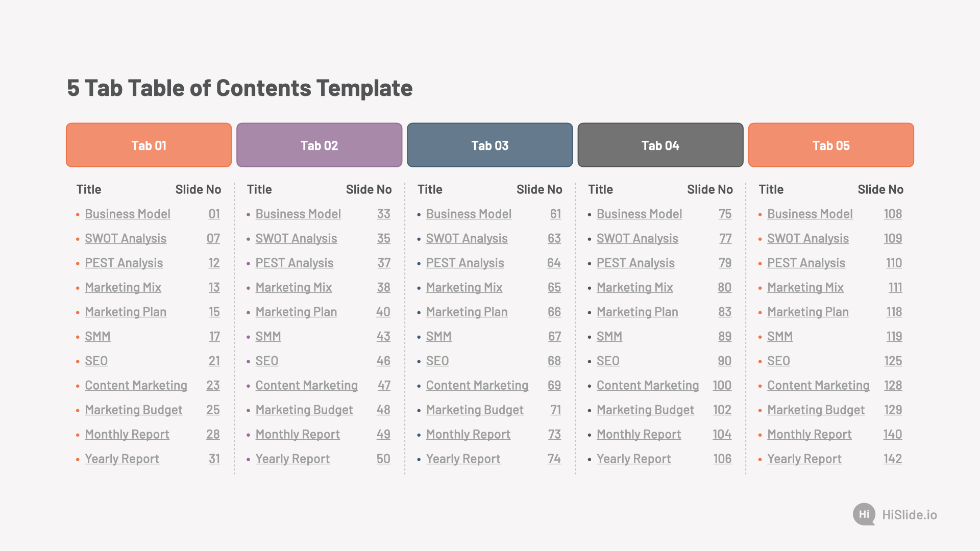The width and height of the screenshot is (980, 551).
Task: Click the HiSlide.io brand text
Action: pyautogui.click(x=910, y=515)
